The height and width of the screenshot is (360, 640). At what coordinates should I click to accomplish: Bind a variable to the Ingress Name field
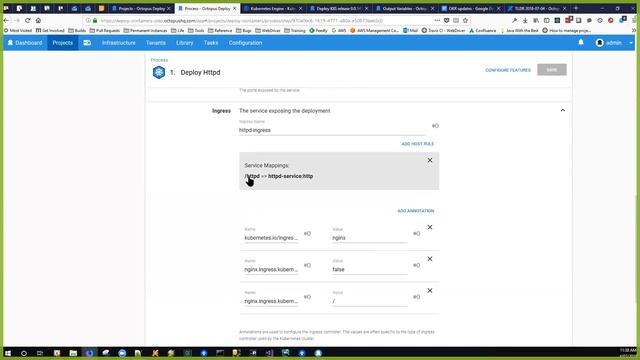(435, 126)
